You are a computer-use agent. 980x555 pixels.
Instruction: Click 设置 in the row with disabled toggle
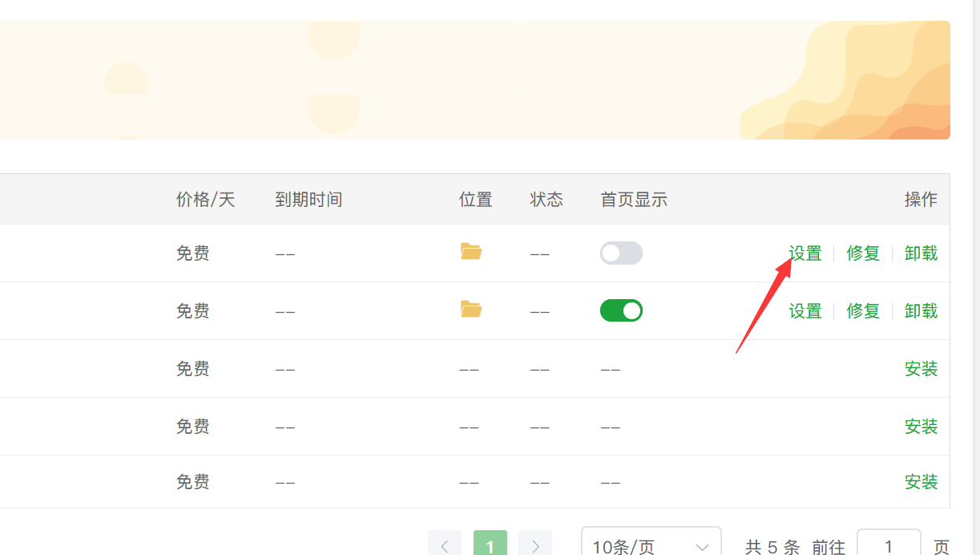tap(805, 253)
